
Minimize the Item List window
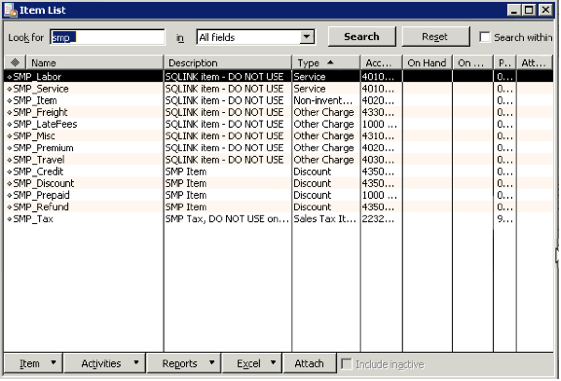[514, 10]
